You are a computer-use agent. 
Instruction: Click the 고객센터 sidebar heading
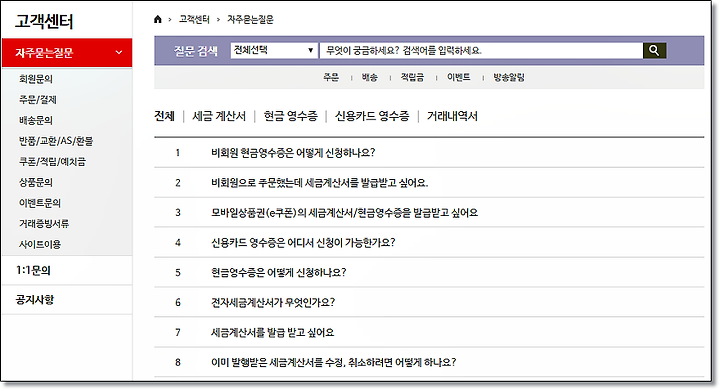point(44,21)
